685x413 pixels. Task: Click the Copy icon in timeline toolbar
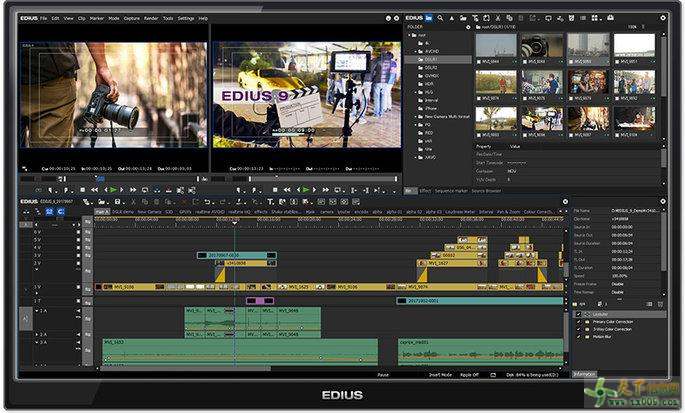tap(145, 201)
